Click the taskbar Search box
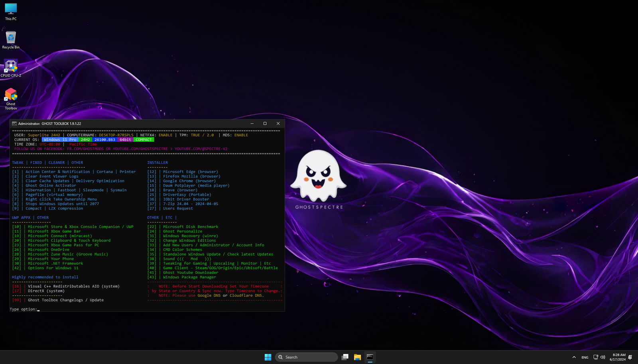638x364 pixels. [306, 357]
